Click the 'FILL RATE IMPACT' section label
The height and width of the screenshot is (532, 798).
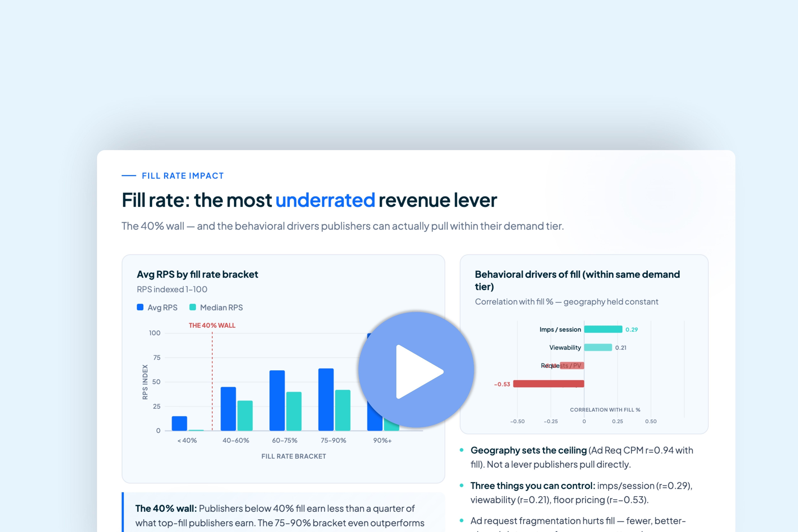pyautogui.click(x=183, y=176)
